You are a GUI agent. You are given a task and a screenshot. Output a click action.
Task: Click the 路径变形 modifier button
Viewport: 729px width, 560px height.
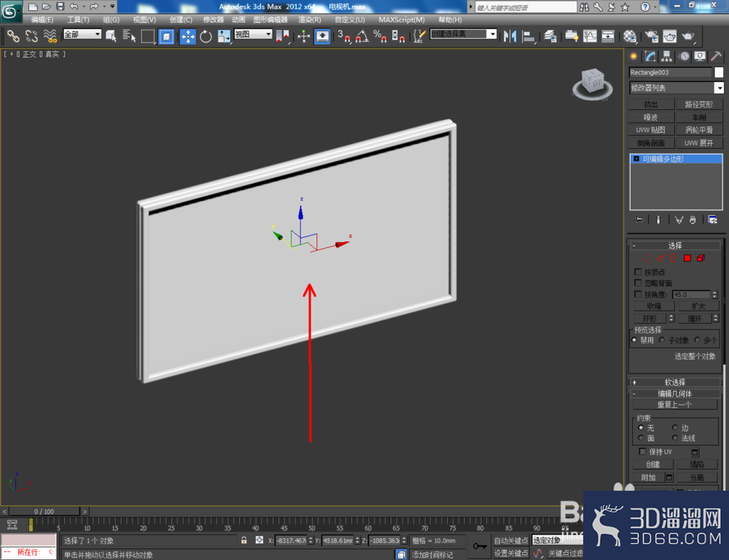click(x=699, y=104)
